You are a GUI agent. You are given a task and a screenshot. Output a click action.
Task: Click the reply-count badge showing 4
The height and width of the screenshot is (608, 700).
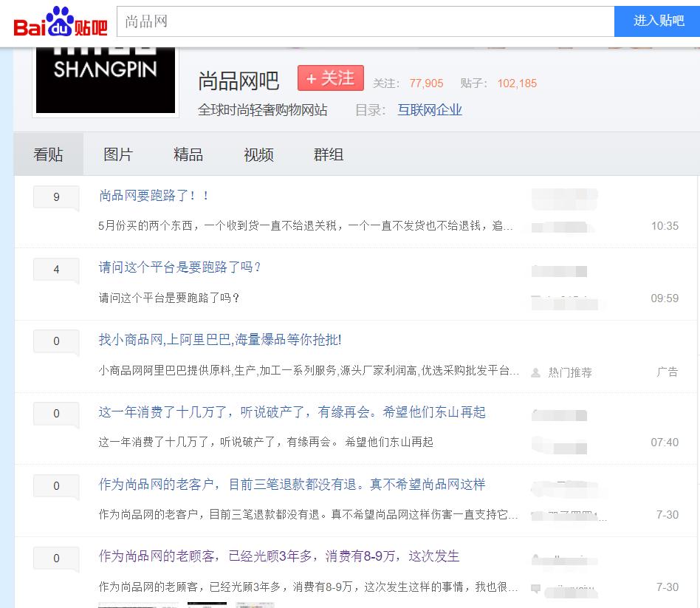point(56,269)
